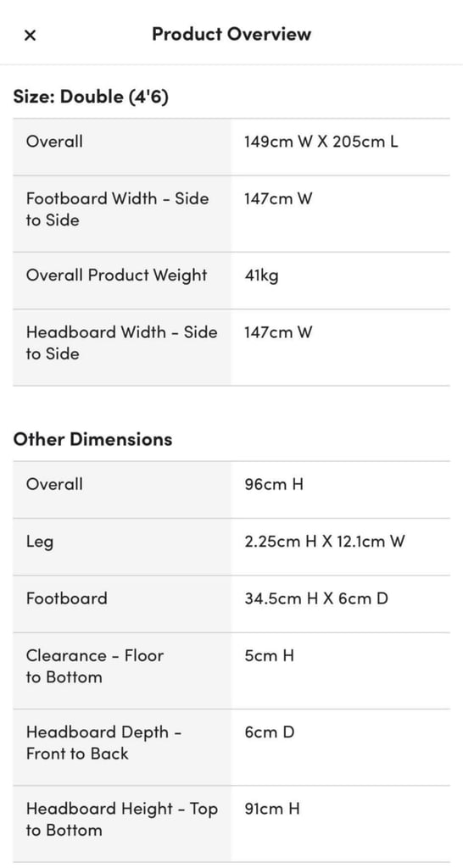The image size is (463, 868).
Task: Select the Headboard Width - Side to Side label
Action: coord(122,342)
